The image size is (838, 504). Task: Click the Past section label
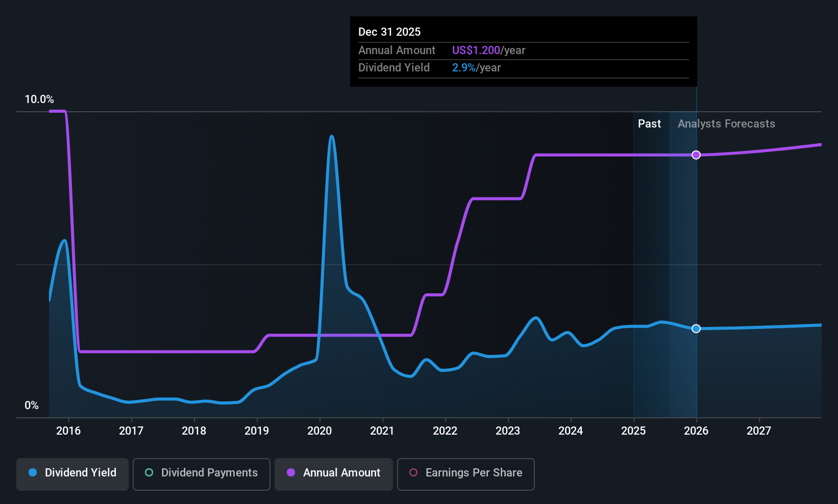649,123
